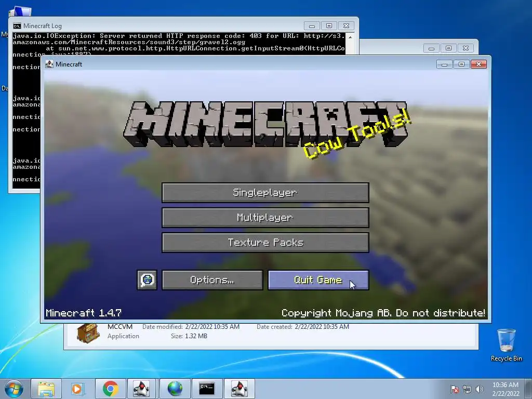Select first Java taskbar icon

[141, 389]
